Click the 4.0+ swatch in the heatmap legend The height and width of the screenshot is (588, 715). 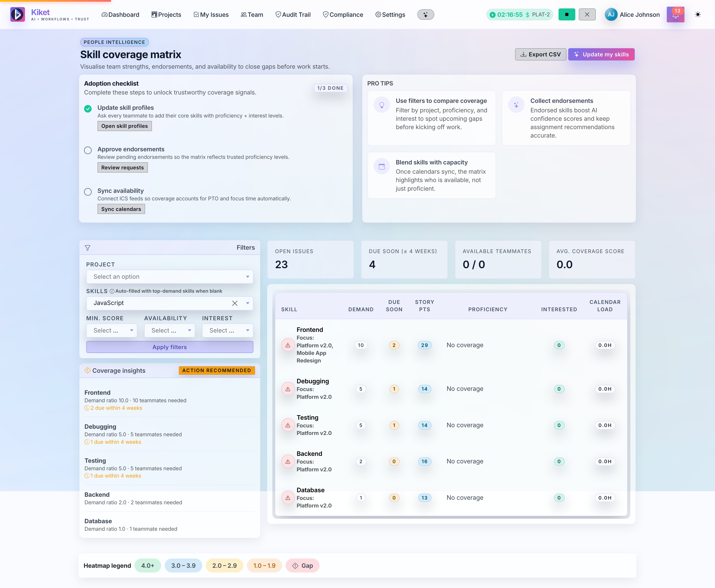(x=148, y=565)
